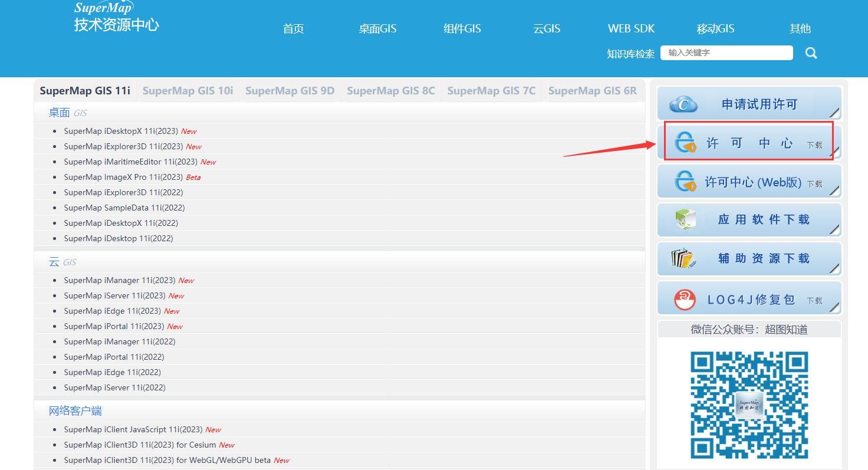Open SuperMap iClient JavaScript 11i(2023) link

[133, 429]
